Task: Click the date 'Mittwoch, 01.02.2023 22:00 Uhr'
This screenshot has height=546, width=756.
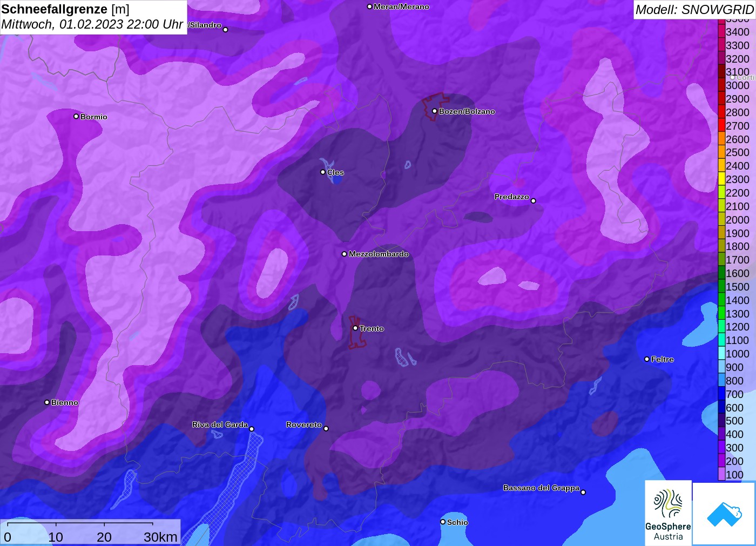Action: [x=92, y=24]
